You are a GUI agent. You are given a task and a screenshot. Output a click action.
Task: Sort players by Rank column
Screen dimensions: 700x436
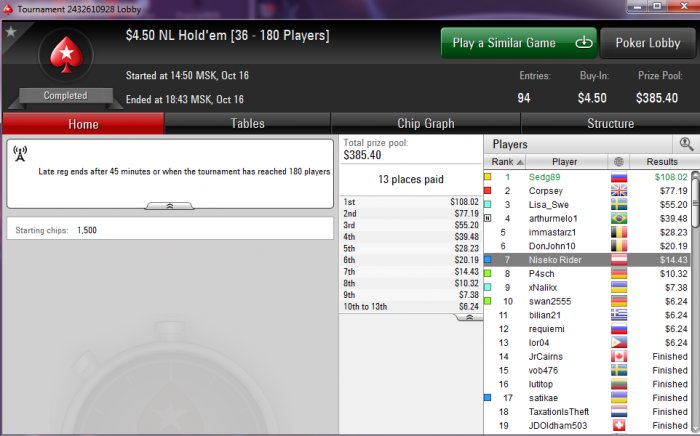[505, 162]
